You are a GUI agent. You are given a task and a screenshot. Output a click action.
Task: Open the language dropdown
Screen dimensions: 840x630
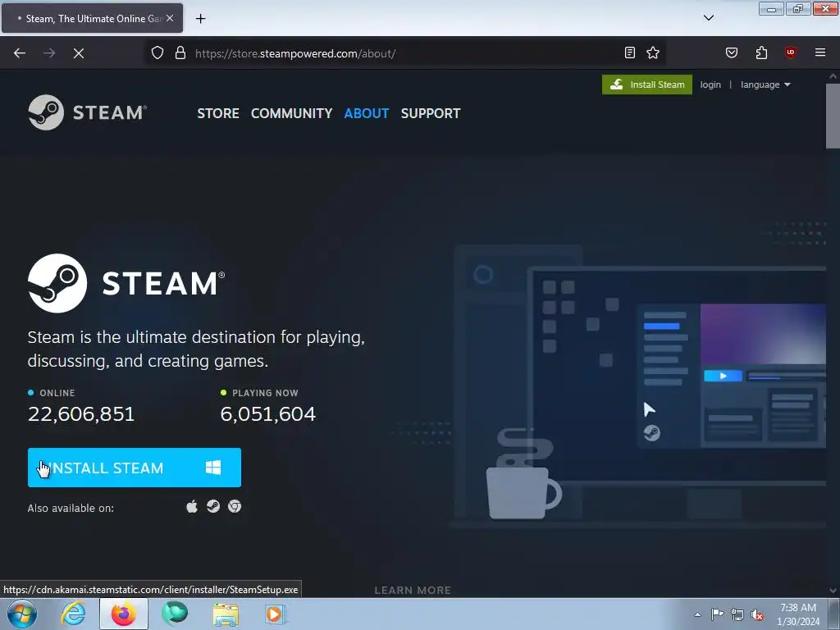pos(765,84)
